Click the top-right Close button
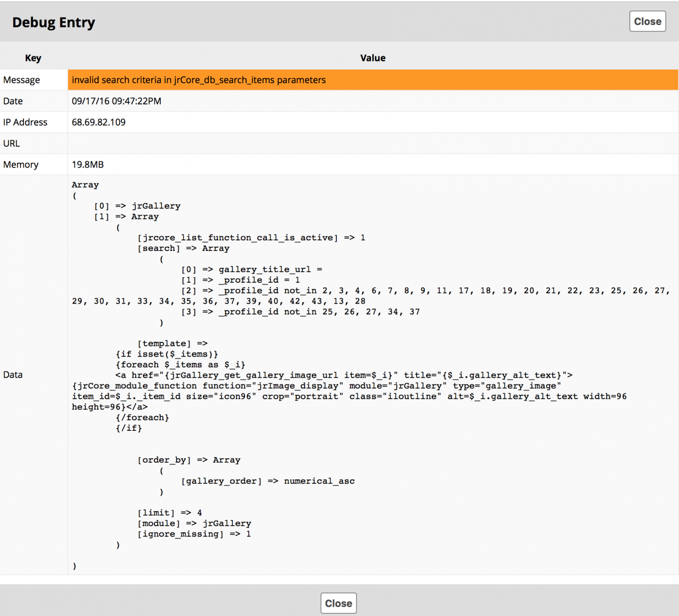The height and width of the screenshot is (616, 679). tap(647, 22)
